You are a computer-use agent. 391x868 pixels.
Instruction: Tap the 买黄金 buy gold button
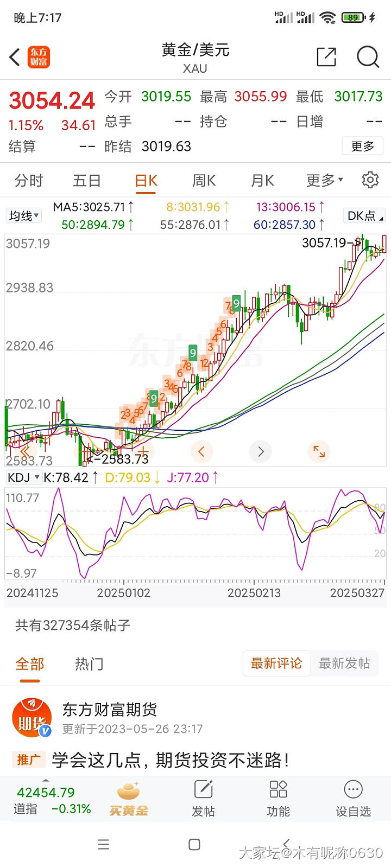tap(129, 798)
